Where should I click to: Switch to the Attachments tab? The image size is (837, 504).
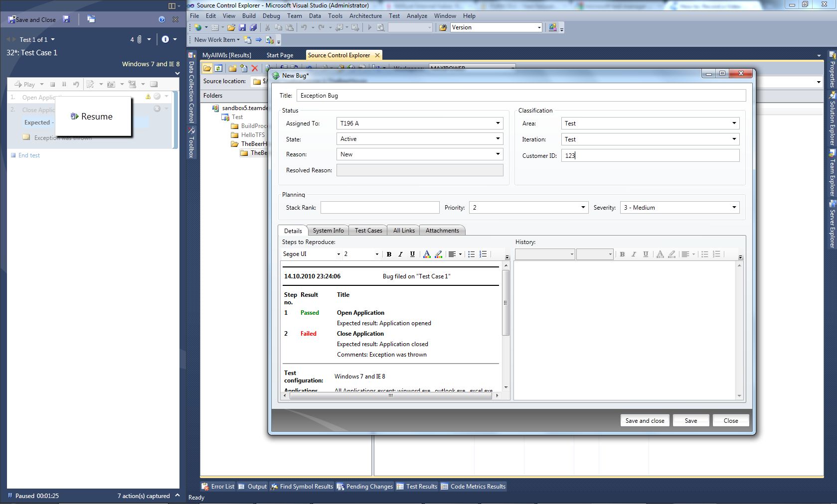[x=442, y=231]
